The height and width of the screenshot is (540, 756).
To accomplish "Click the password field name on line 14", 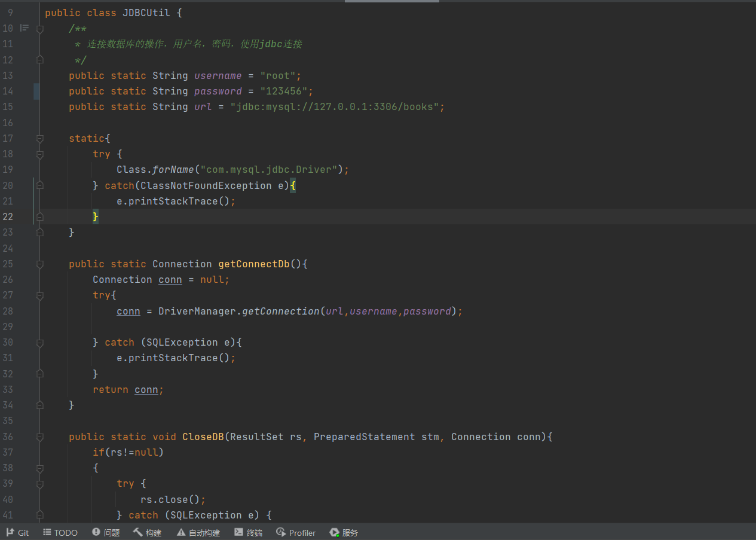I will 218,91.
